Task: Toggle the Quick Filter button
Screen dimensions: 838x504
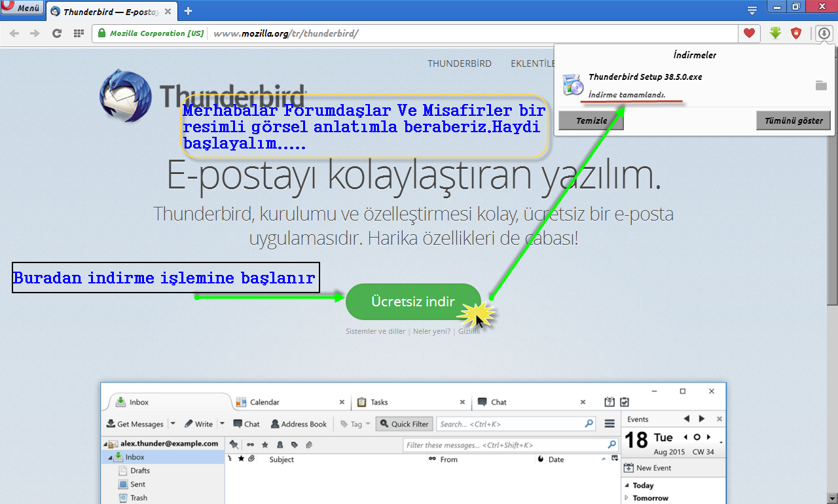Action: click(x=404, y=424)
